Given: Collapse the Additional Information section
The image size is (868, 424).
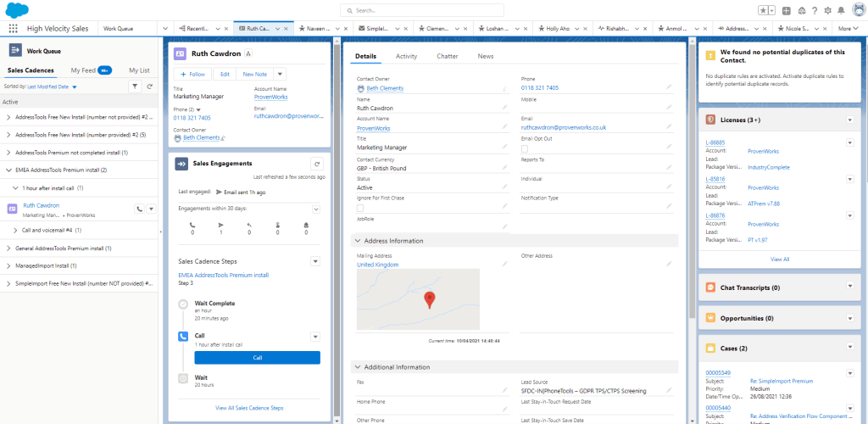Looking at the screenshot, I should [359, 367].
